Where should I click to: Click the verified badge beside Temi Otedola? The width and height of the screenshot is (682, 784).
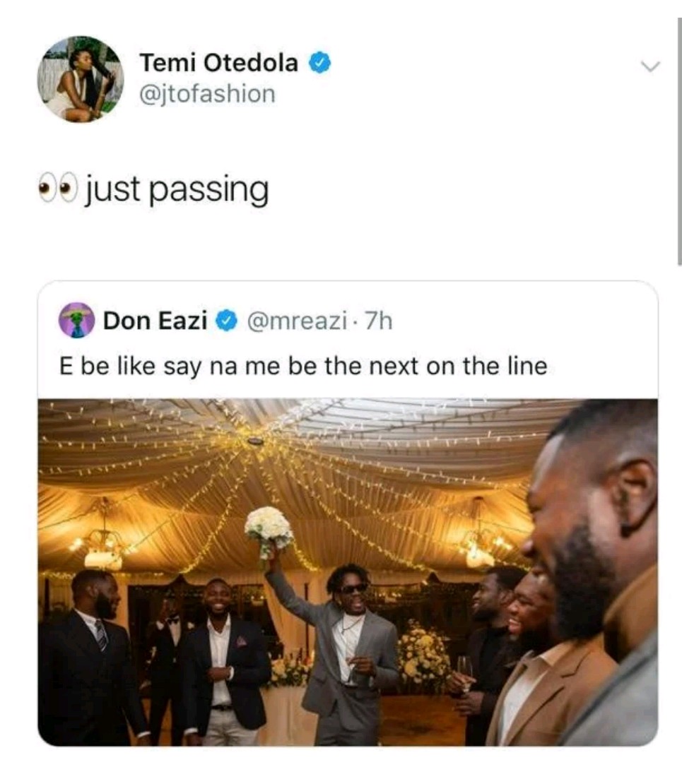319,63
